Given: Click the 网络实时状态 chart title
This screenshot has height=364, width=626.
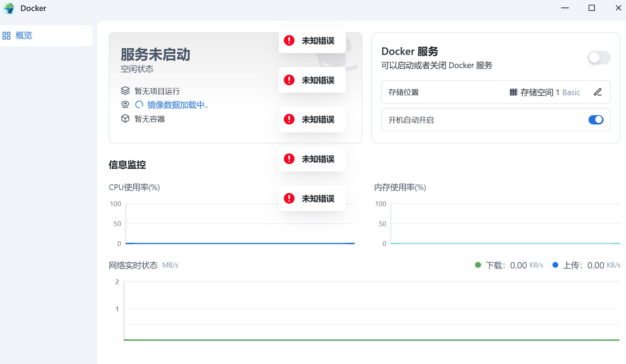Looking at the screenshot, I should tap(133, 265).
